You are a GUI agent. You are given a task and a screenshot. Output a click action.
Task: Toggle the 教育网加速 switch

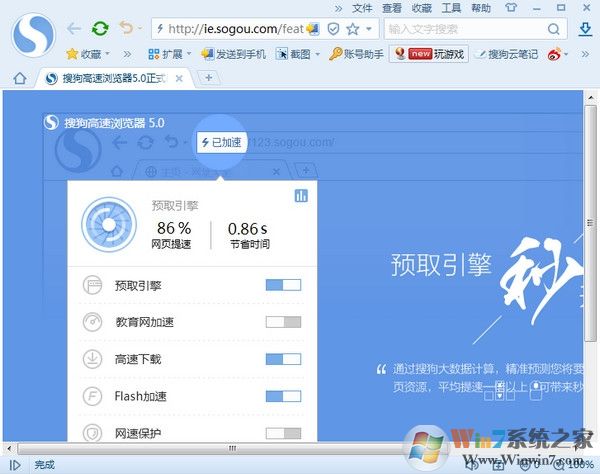click(283, 322)
